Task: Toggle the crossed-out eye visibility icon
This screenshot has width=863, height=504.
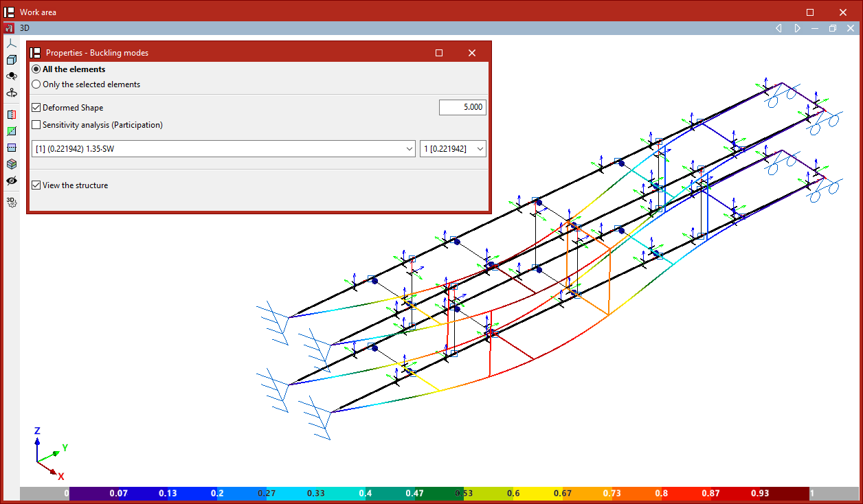Action: [x=11, y=181]
